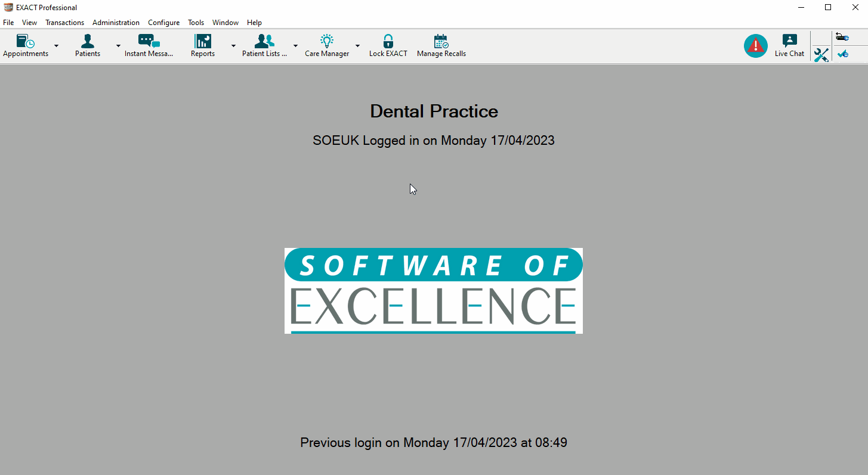
Task: Open the Transactions menu
Action: point(64,22)
